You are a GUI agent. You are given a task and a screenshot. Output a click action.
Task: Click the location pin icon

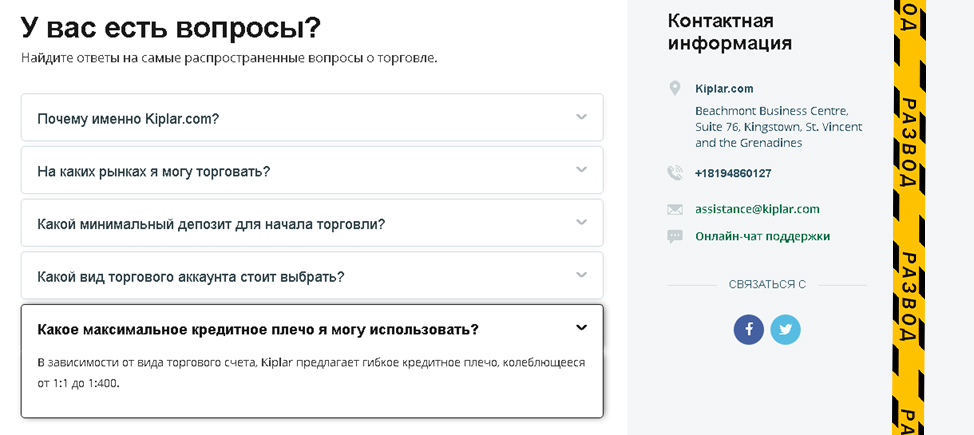(675, 89)
